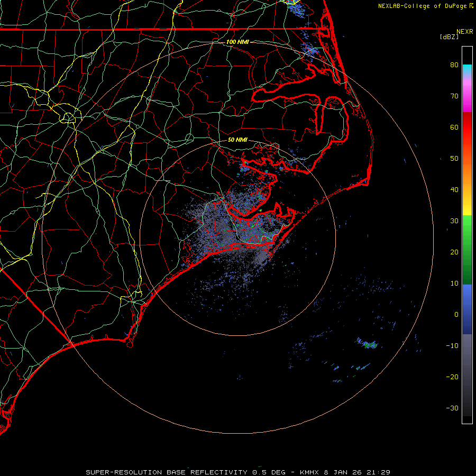Click the "[dBZ]" unit label
Screen dimensions: 476x476
point(449,37)
